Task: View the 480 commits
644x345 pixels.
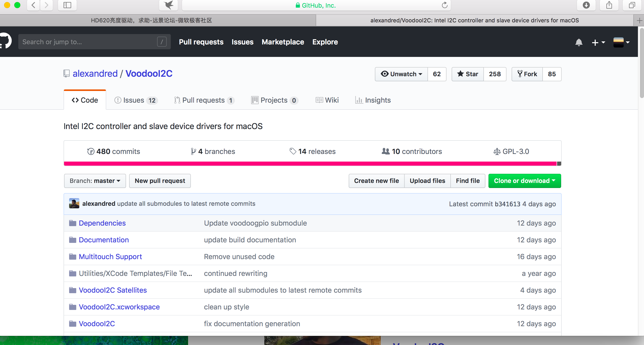Action: tap(114, 151)
